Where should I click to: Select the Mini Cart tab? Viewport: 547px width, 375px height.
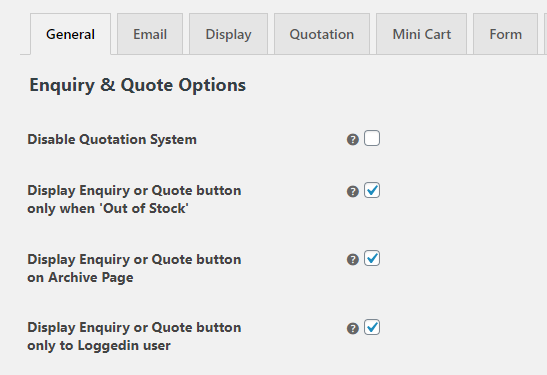pos(421,34)
